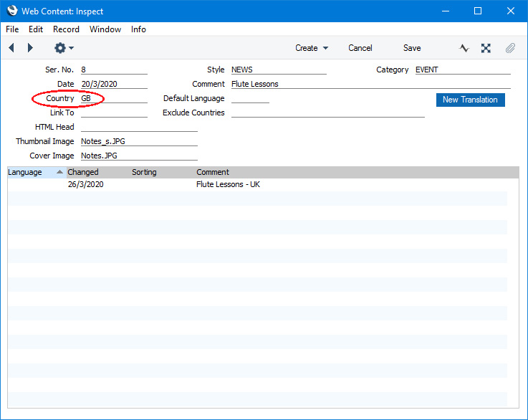Click the Cancel button
Screen dimensions: 528x420
360,48
